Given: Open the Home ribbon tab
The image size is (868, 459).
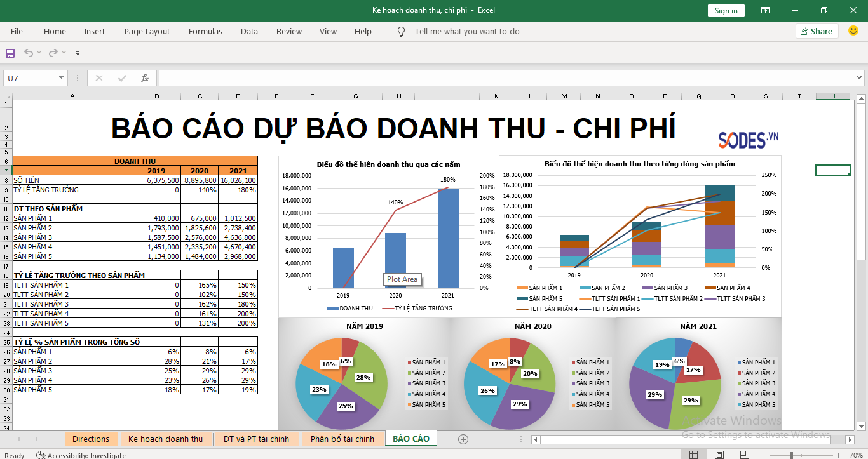Looking at the screenshot, I should (x=55, y=31).
